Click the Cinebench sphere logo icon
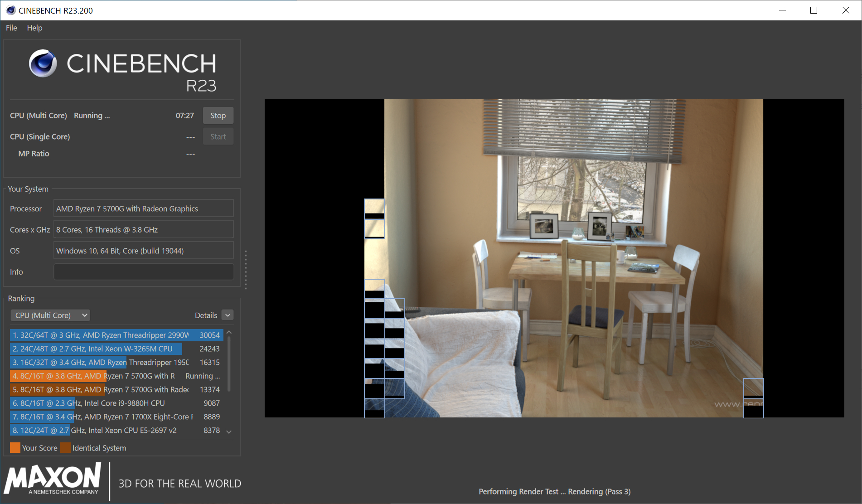The image size is (862, 504). (43, 63)
